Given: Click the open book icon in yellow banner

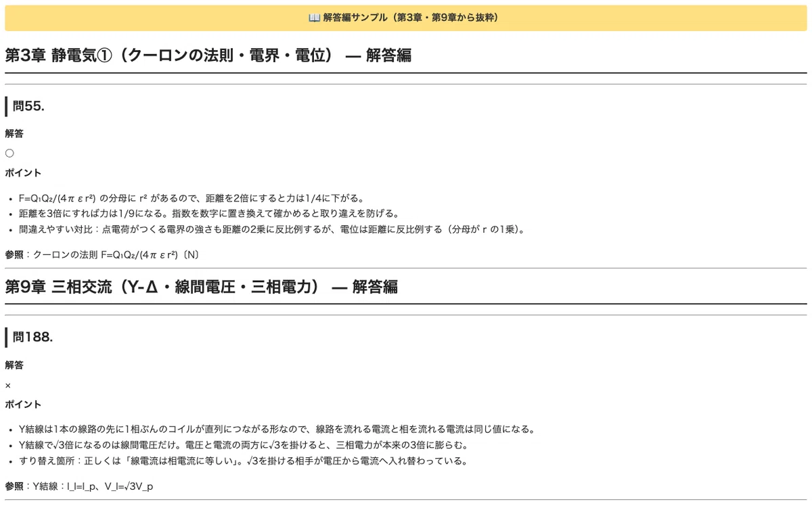Looking at the screenshot, I should click(314, 18).
